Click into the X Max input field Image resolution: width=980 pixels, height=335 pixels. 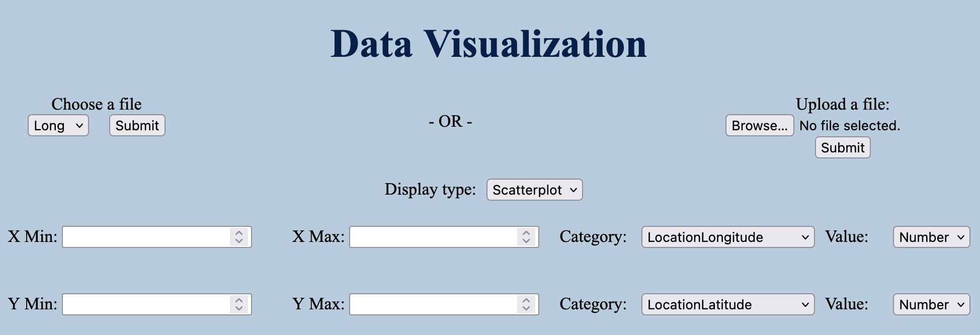(433, 237)
